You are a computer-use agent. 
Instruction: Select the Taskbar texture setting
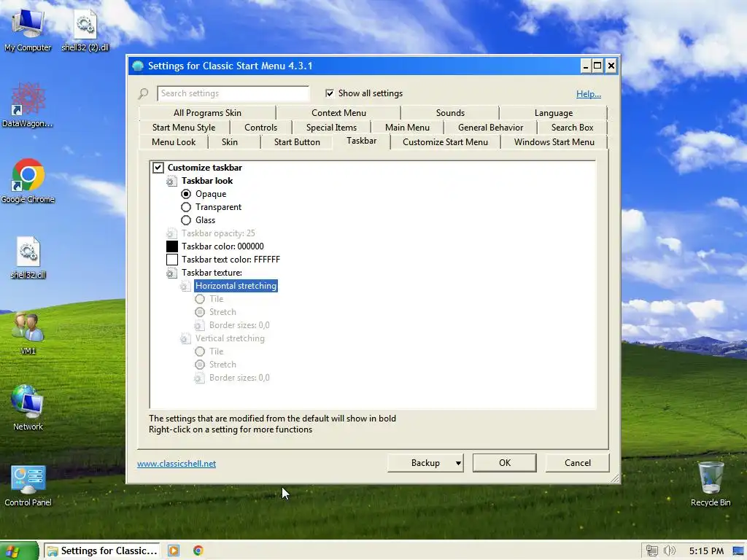tap(212, 273)
